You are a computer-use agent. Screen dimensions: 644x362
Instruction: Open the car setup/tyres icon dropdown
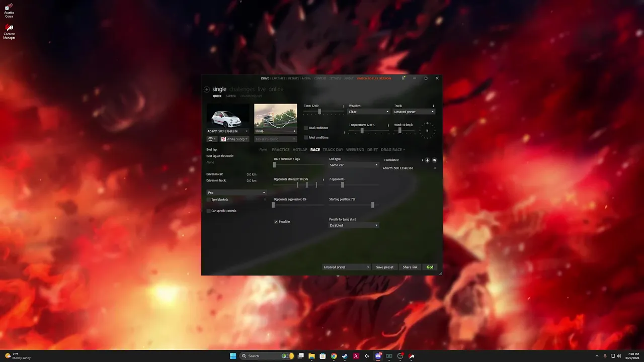coord(212,139)
